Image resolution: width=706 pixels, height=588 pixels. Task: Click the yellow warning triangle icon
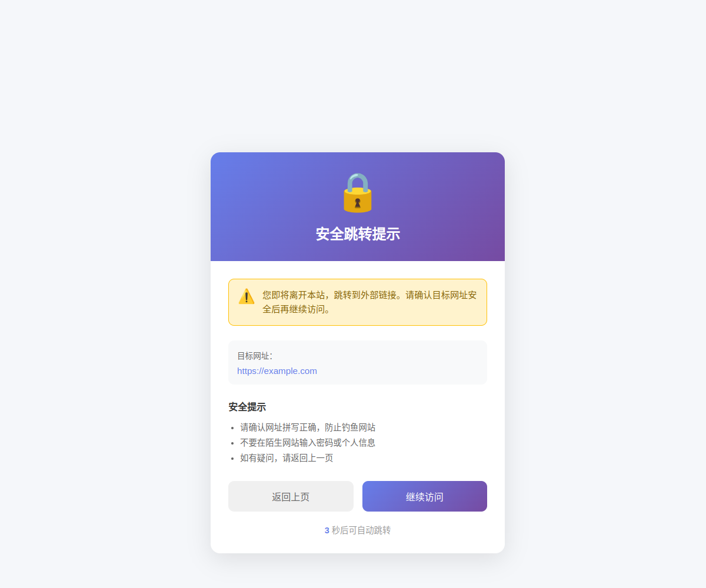click(247, 296)
